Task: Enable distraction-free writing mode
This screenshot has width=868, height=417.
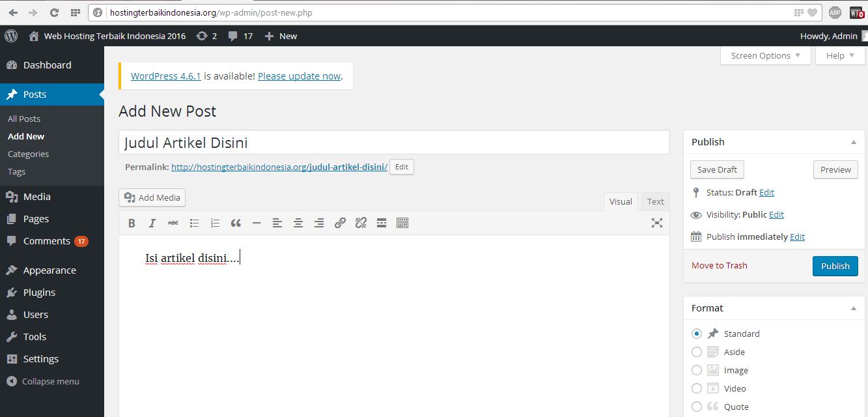Action: [657, 223]
